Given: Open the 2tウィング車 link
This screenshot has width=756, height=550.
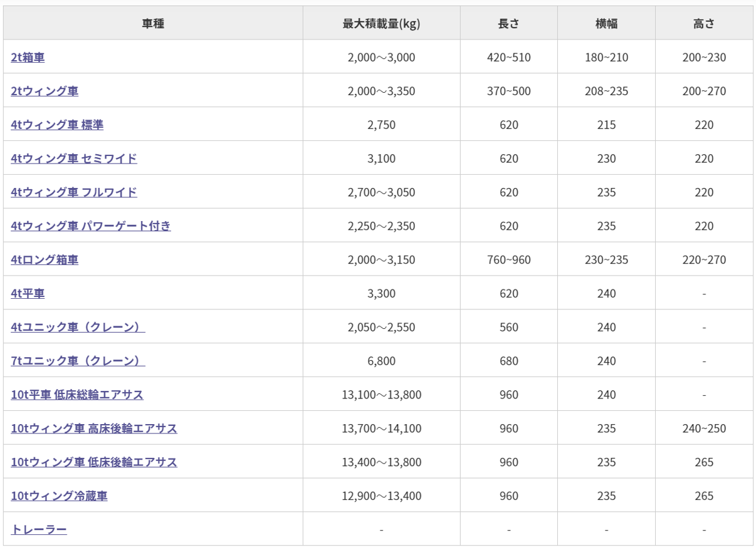Looking at the screenshot, I should point(45,91).
